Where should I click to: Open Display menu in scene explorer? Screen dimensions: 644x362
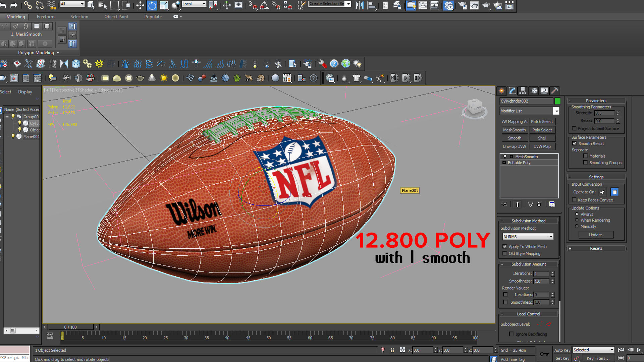click(25, 92)
